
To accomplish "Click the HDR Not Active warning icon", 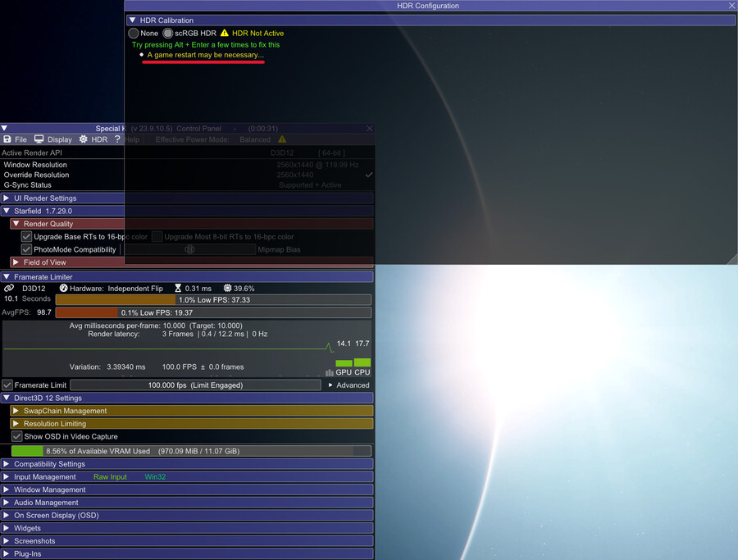I will point(225,33).
